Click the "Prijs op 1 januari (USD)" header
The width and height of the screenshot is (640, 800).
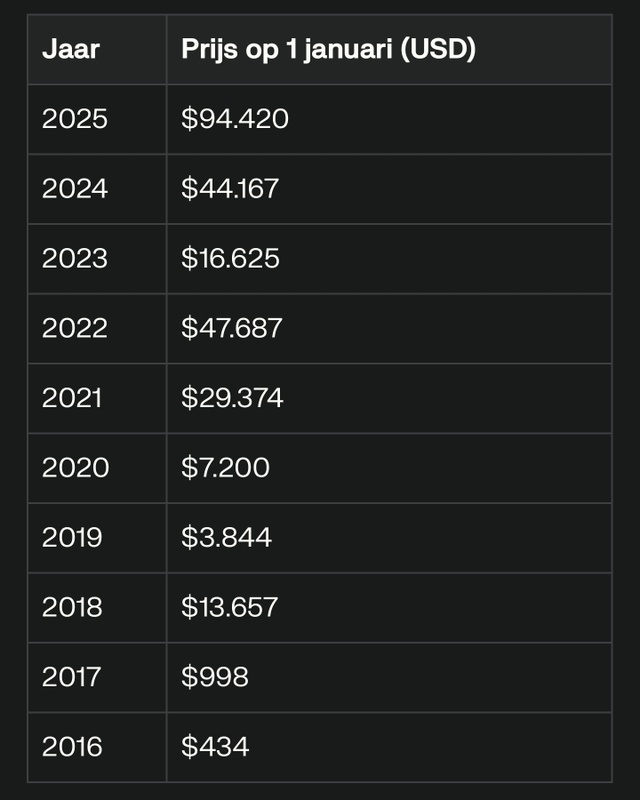point(328,49)
